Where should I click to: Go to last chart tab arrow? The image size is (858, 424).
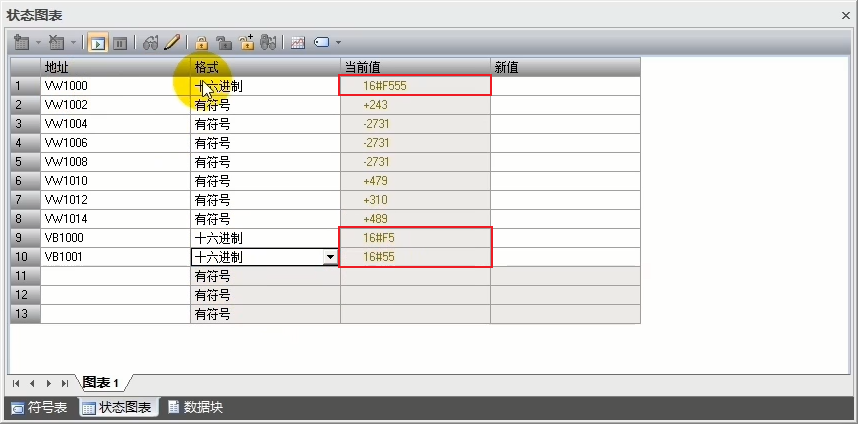(x=65, y=384)
